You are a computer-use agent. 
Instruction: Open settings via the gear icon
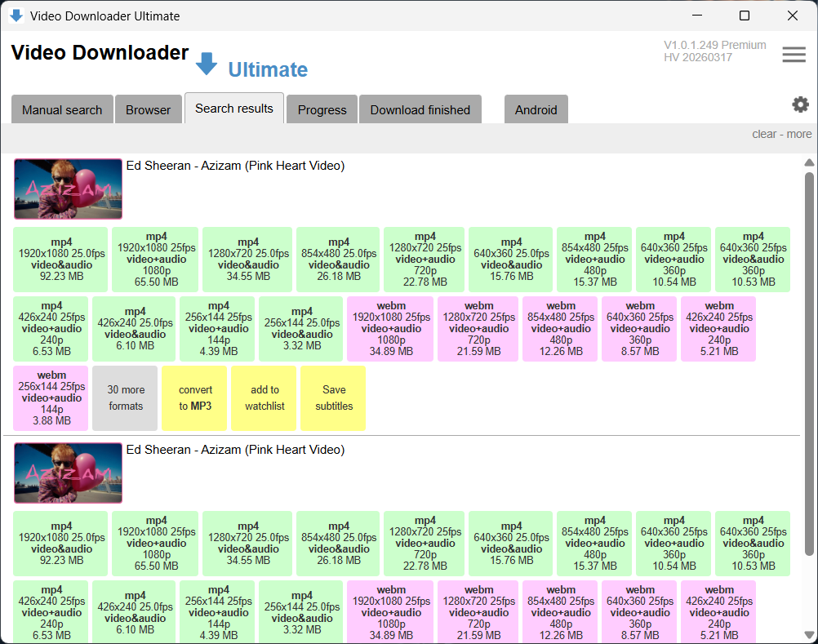(x=800, y=104)
